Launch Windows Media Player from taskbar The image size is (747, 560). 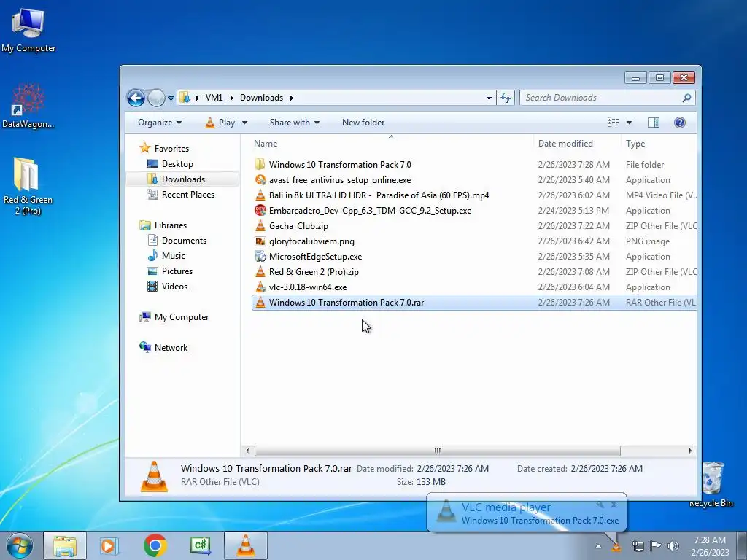109,545
